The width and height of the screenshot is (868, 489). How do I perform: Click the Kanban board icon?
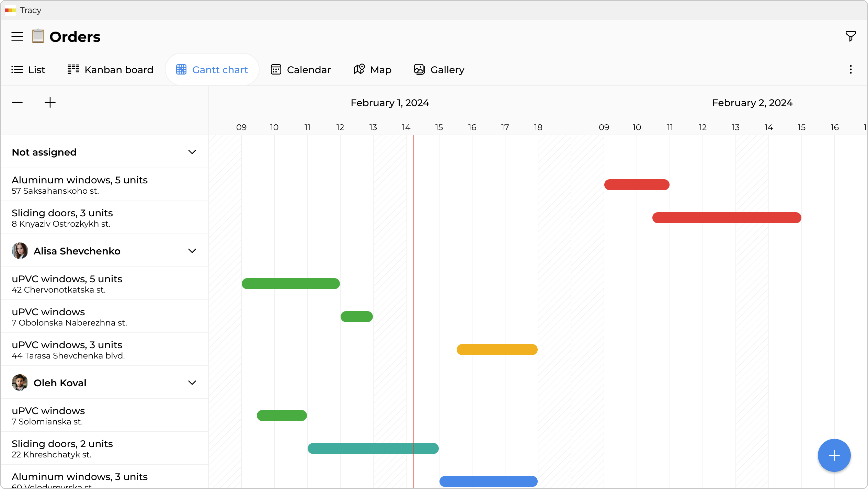tap(73, 69)
